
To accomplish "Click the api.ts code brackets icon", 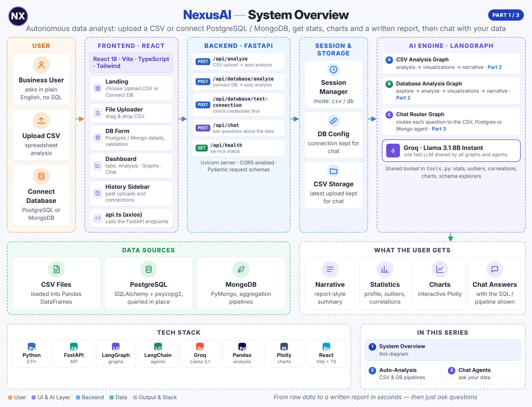I will (x=98, y=218).
